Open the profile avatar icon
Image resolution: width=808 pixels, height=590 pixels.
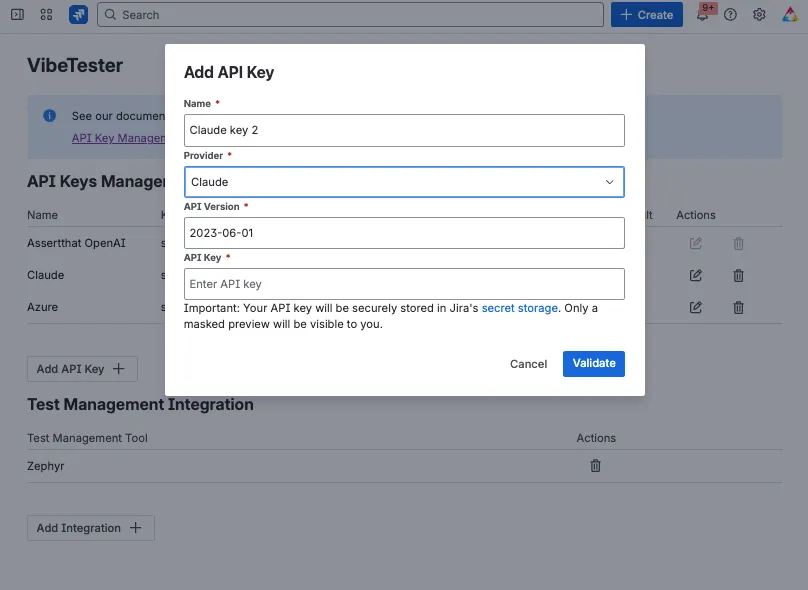pos(789,14)
